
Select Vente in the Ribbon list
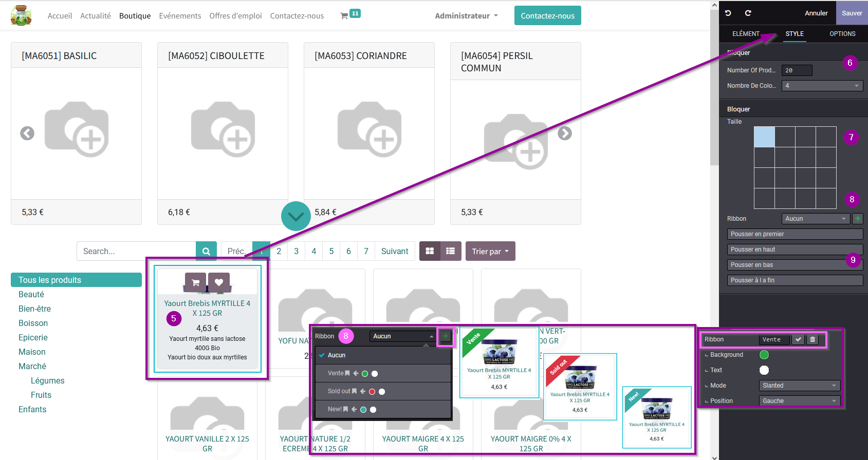tap(383, 373)
